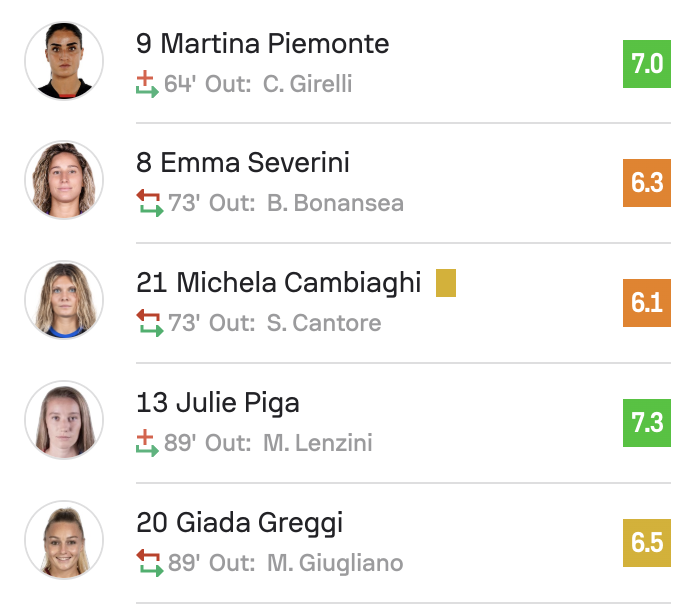Click the orange 6.1 rating badge
692x612 pixels.
[x=647, y=303]
